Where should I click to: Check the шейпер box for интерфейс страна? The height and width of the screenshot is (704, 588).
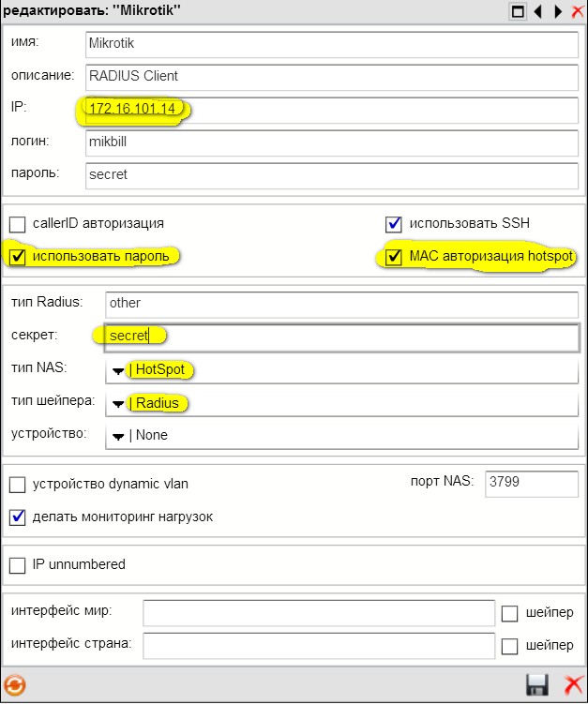click(509, 646)
